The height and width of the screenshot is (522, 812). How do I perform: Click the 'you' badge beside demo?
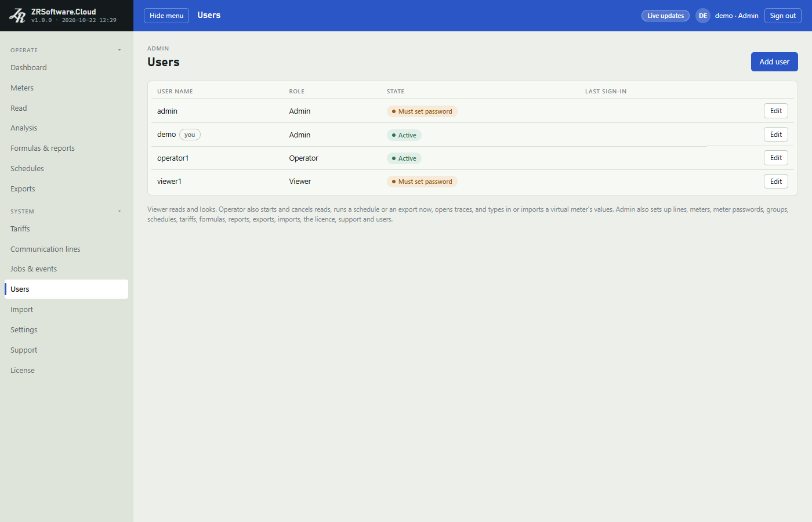pos(190,135)
